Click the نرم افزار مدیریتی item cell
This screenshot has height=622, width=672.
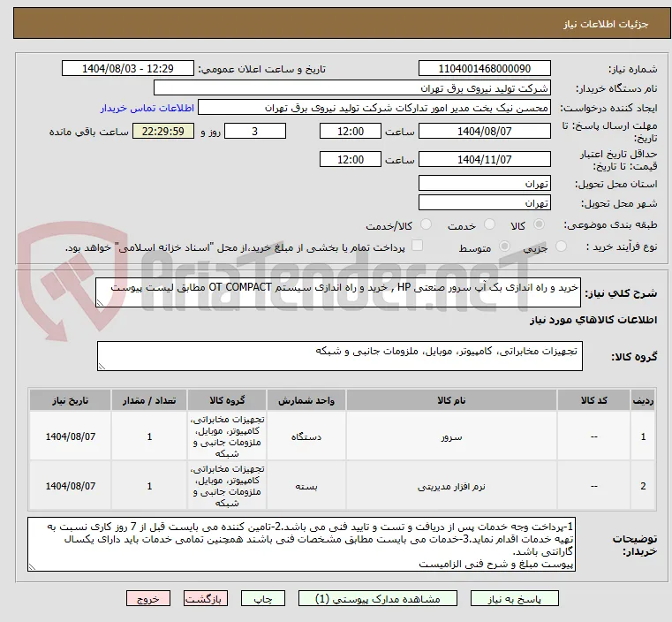click(x=451, y=486)
